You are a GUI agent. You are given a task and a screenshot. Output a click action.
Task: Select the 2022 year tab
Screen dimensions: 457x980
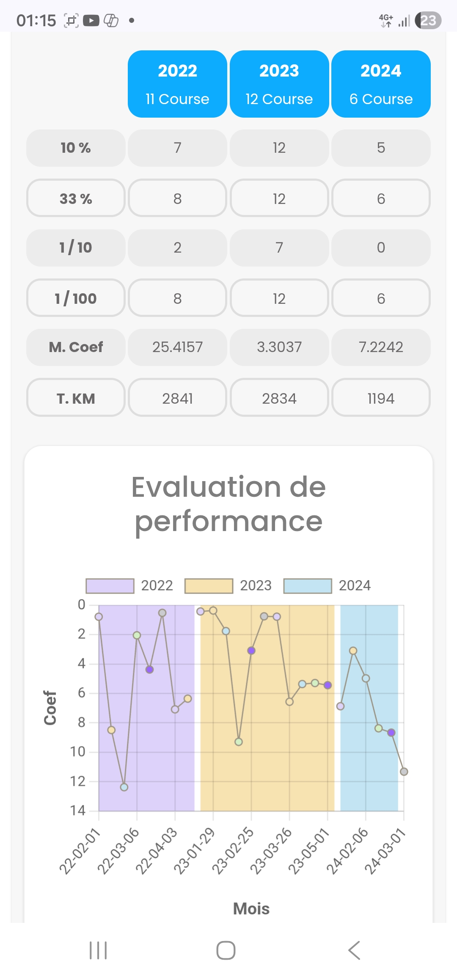pos(177,84)
